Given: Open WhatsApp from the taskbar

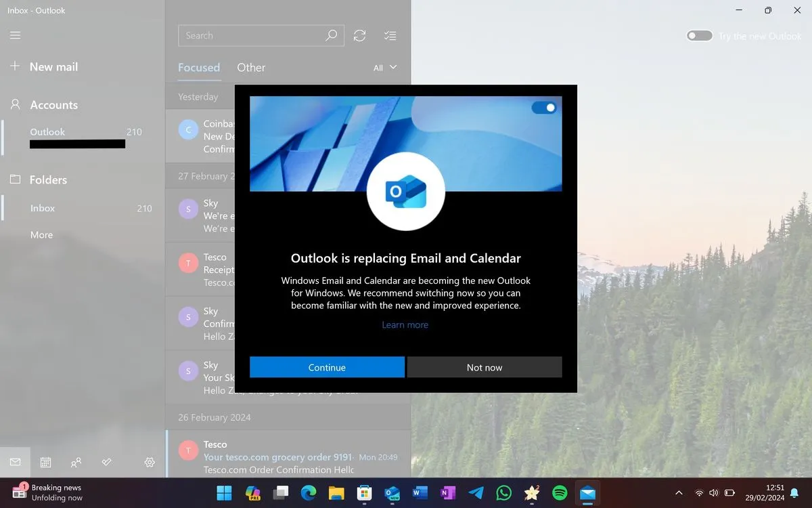Looking at the screenshot, I should [x=503, y=493].
